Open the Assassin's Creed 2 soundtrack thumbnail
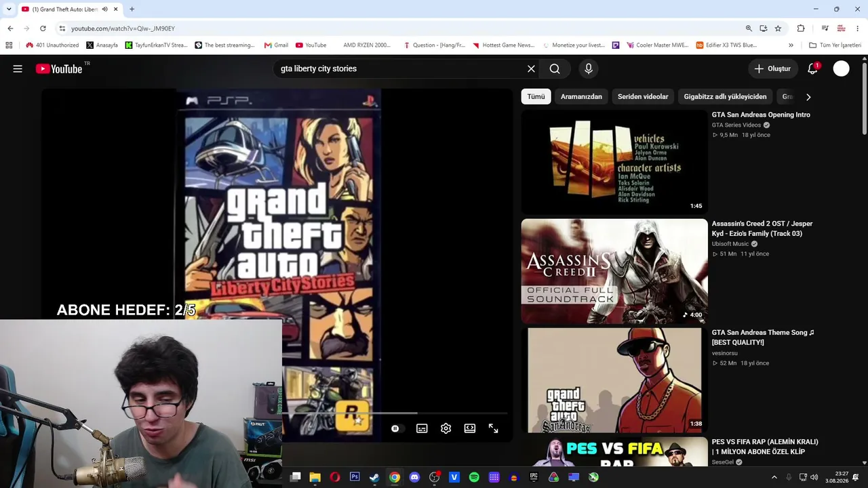 [x=614, y=271]
